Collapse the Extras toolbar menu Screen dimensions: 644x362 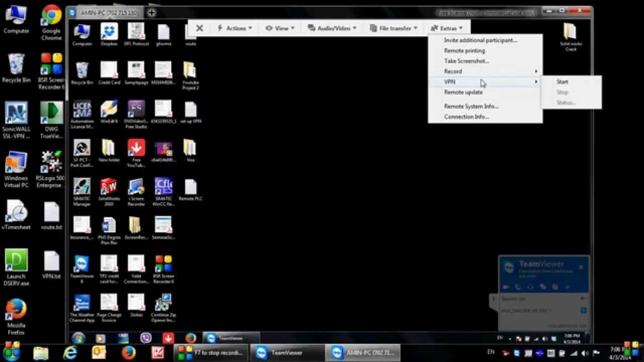tap(446, 28)
